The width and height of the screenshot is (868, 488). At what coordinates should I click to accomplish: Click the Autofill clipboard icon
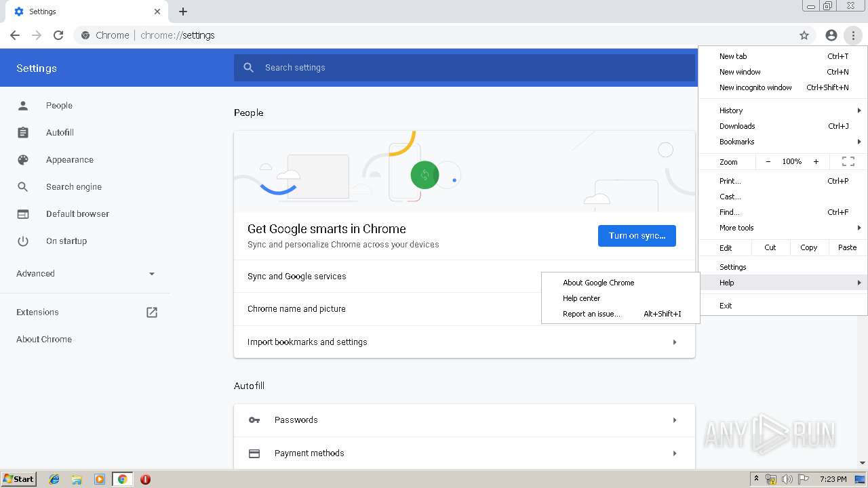pyautogui.click(x=23, y=133)
